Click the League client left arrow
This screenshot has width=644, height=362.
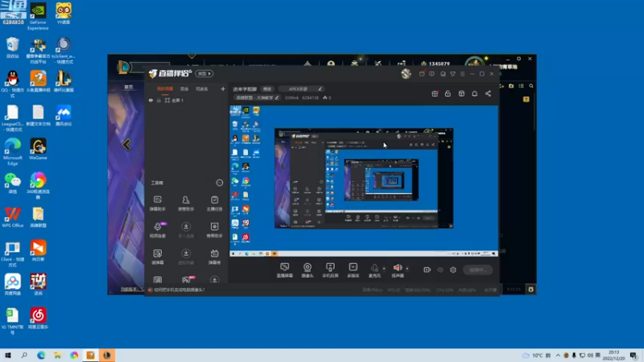[x=126, y=145]
